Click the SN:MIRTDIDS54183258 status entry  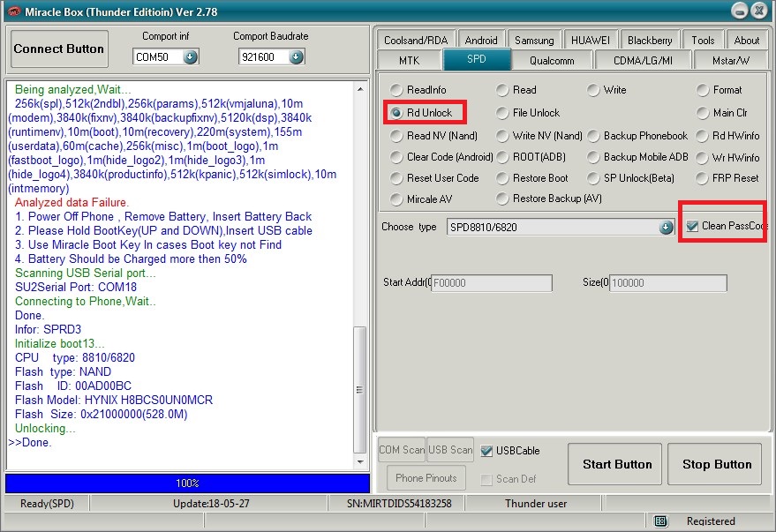[x=399, y=503]
